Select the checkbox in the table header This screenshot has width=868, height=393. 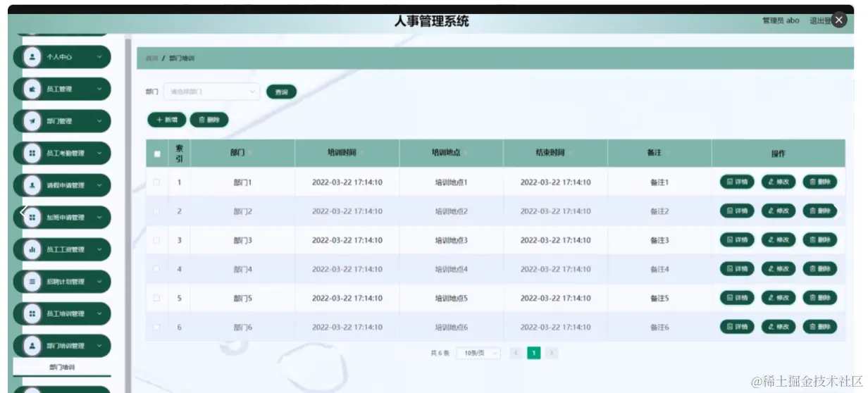click(x=157, y=154)
